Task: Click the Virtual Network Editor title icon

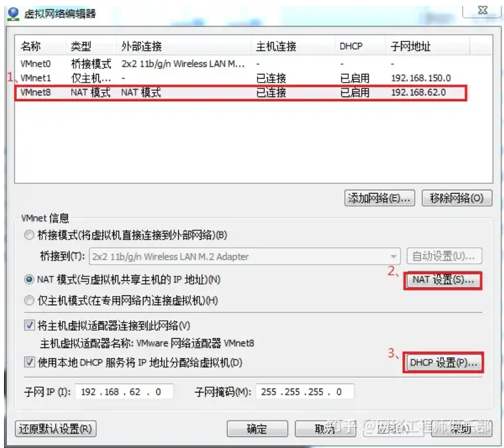Action: 13,14
